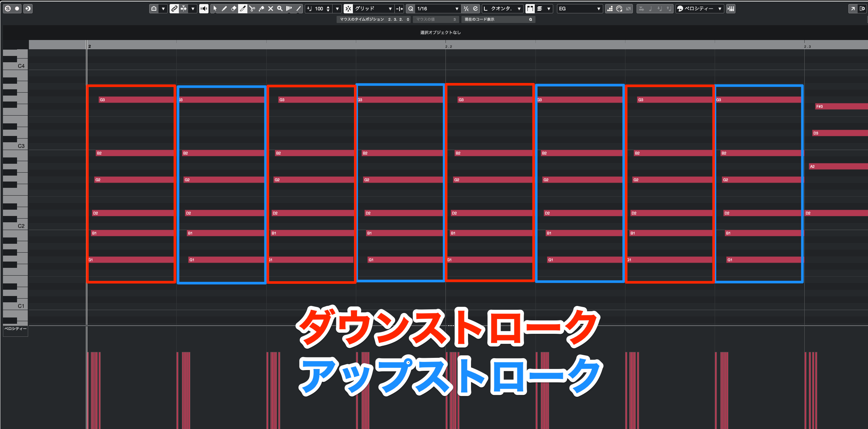
Task: Click the 選択オブジェクトなし status text
Action: (x=440, y=33)
